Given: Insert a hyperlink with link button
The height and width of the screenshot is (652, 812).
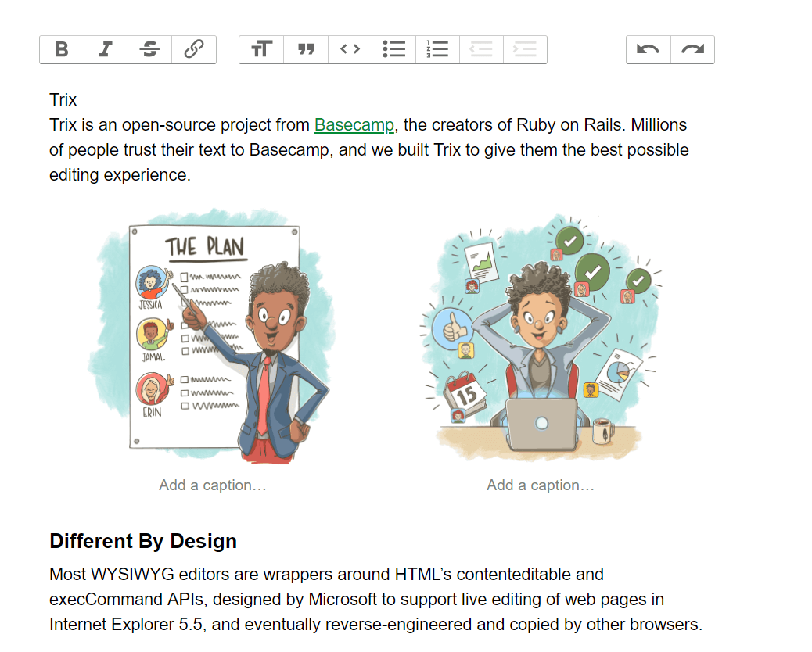Looking at the screenshot, I should pyautogui.click(x=194, y=50).
